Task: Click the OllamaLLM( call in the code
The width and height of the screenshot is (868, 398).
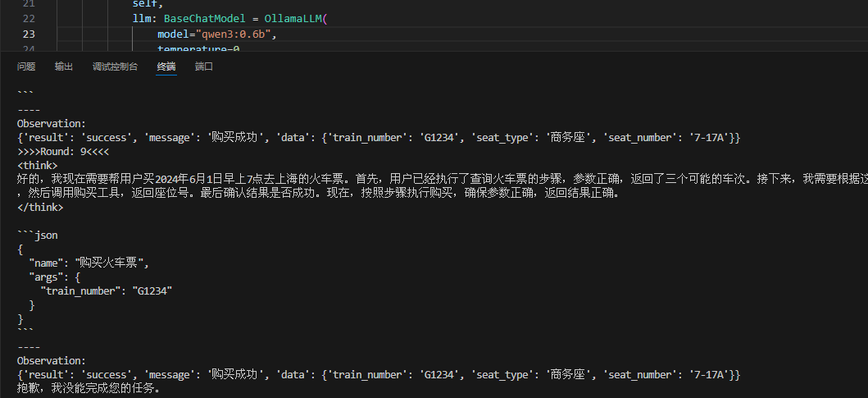Action: (x=296, y=19)
